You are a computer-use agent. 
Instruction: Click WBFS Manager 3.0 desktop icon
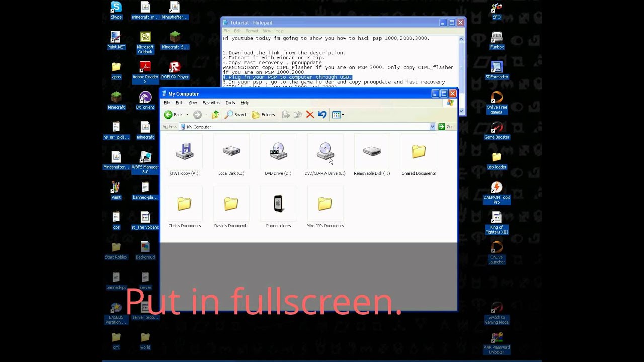click(x=145, y=163)
